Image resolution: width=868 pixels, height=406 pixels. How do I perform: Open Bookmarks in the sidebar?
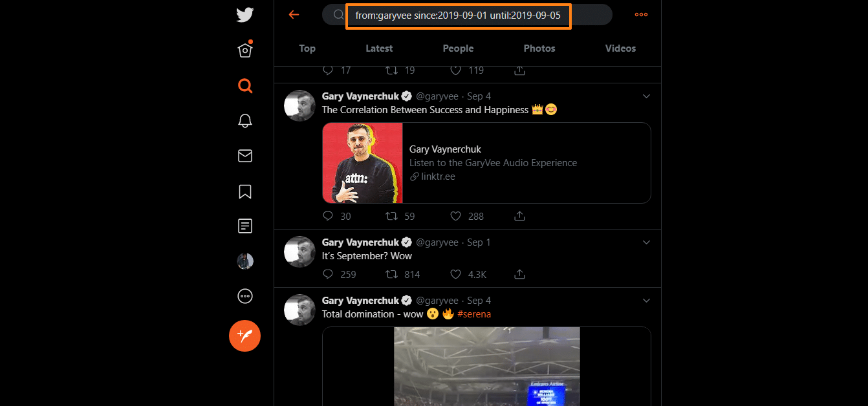click(244, 191)
